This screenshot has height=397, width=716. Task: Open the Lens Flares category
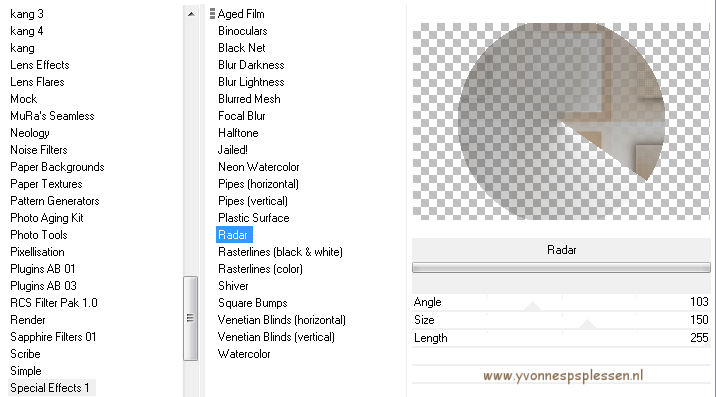pyautogui.click(x=37, y=82)
